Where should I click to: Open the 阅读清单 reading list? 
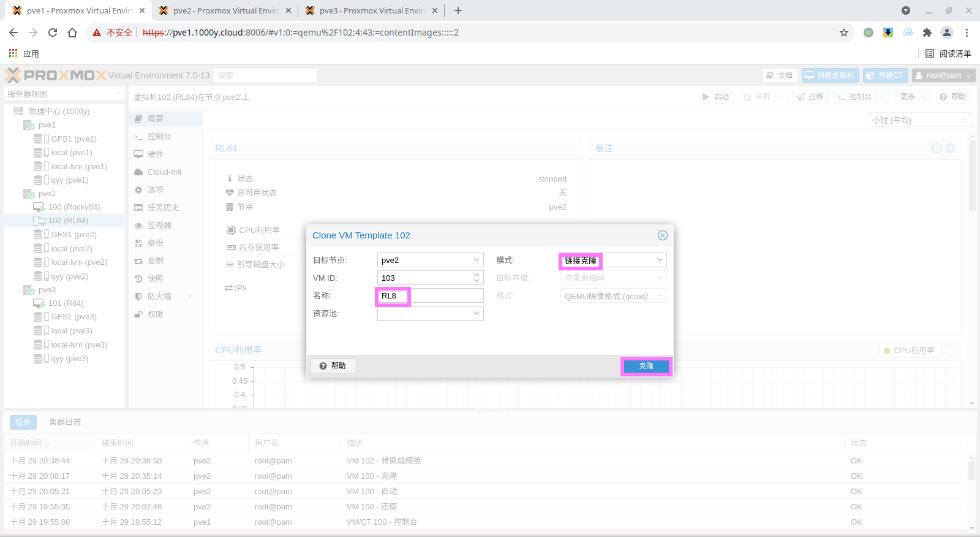(x=948, y=53)
